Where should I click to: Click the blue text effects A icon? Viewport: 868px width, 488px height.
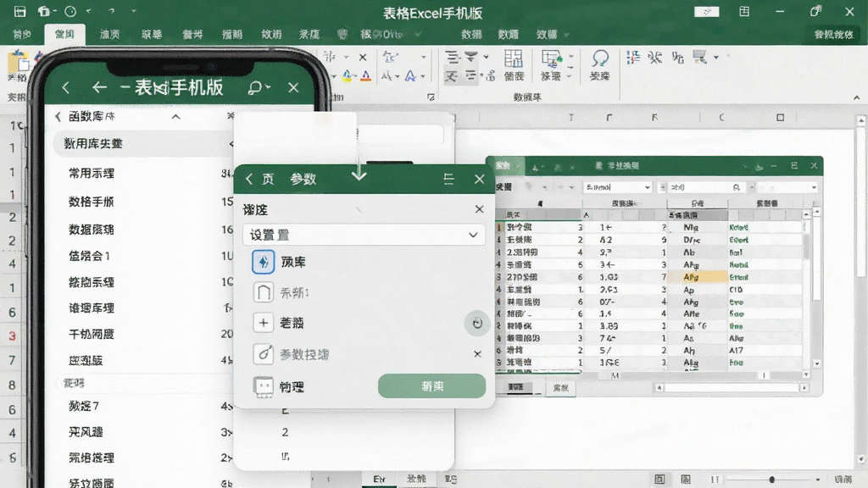[x=410, y=75]
